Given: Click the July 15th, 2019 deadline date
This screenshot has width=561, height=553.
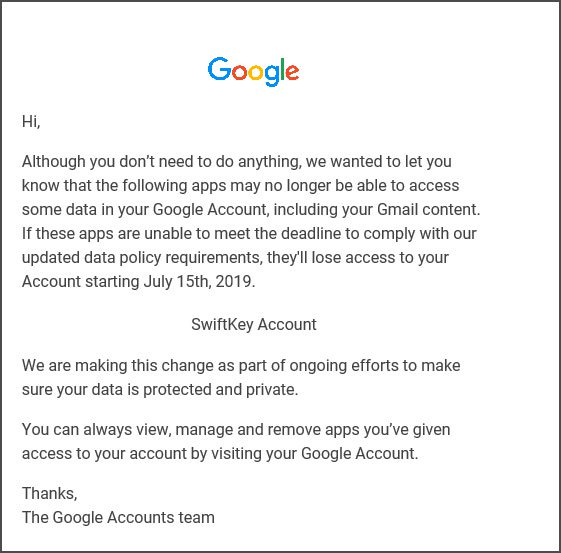Looking at the screenshot, I should (x=199, y=282).
